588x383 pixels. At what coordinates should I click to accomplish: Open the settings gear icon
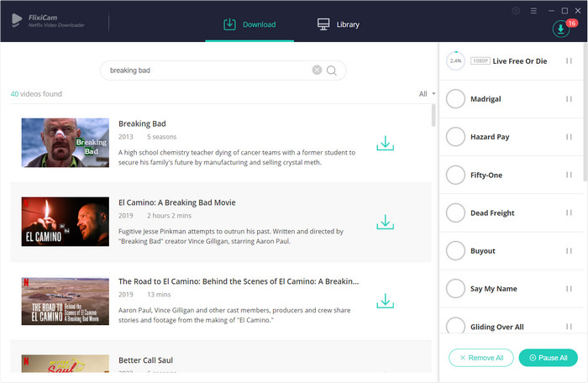(x=516, y=11)
